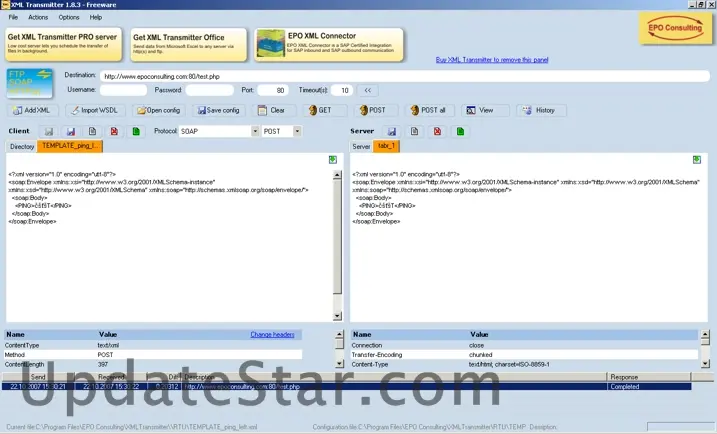717x434 pixels.
Task: Select the Connection close header row
Action: [x=524, y=345]
